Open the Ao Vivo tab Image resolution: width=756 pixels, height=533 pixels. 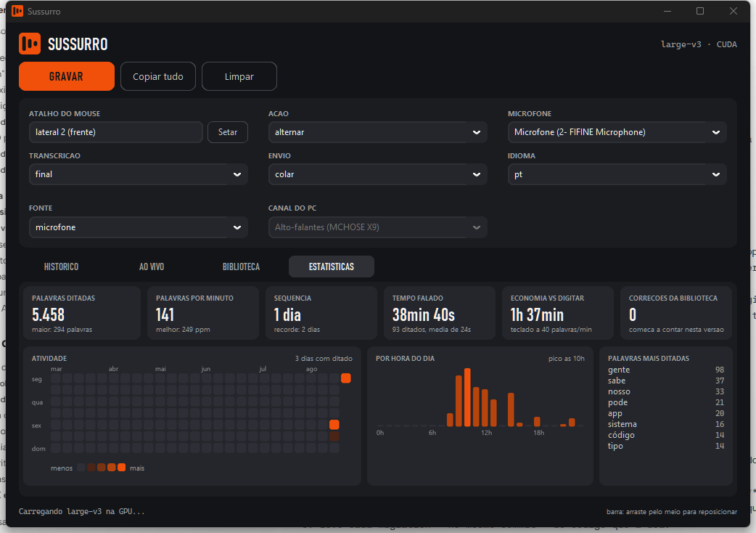(152, 266)
